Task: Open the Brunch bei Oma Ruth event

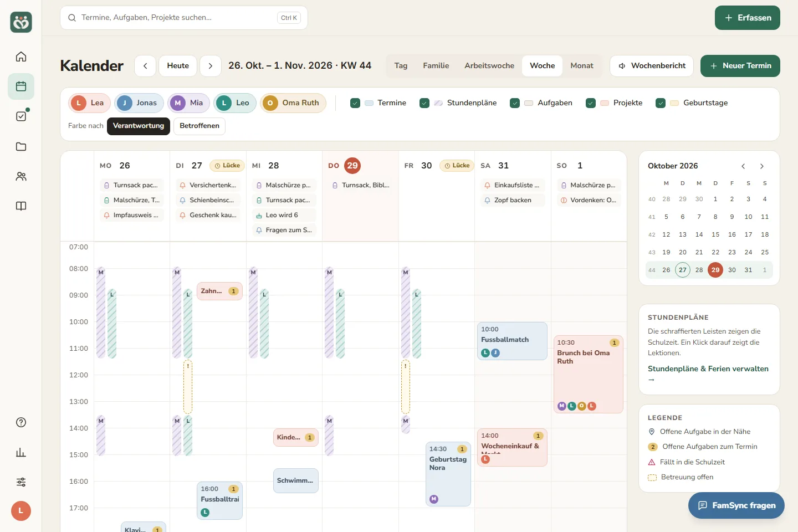Action: click(589, 374)
